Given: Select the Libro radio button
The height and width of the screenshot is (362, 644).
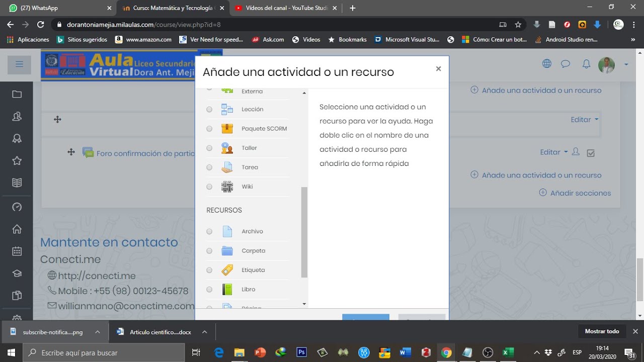Looking at the screenshot, I should [209, 290].
